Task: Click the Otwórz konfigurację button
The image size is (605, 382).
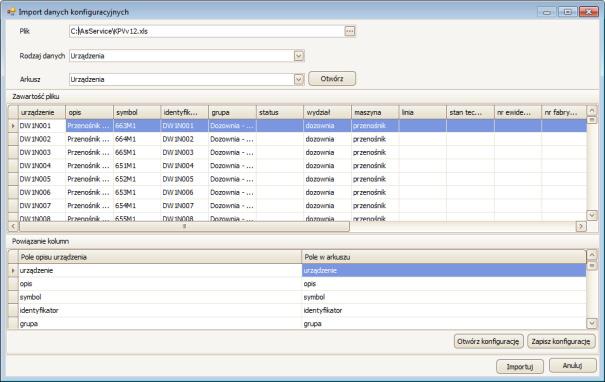Action: 488,341
